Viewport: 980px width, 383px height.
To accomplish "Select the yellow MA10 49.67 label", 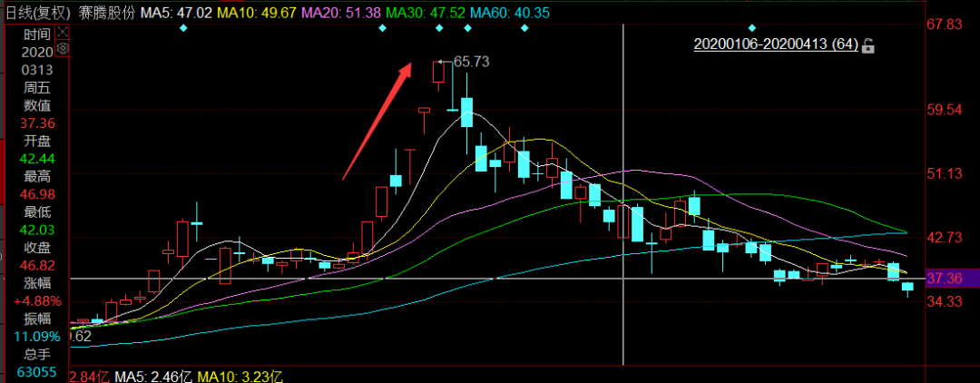I will click(x=253, y=14).
